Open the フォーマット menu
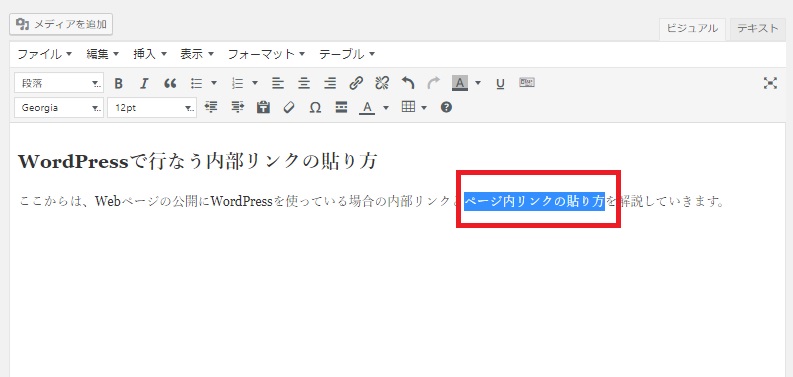Viewport: 793px width, 377px height. coord(267,54)
